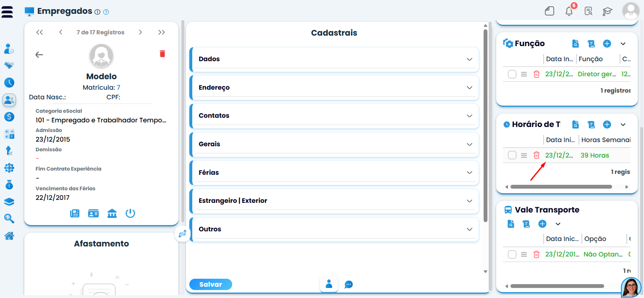644x298 pixels.
Task: Collapse the Vale Transporte panel chevron
Action: (558, 224)
